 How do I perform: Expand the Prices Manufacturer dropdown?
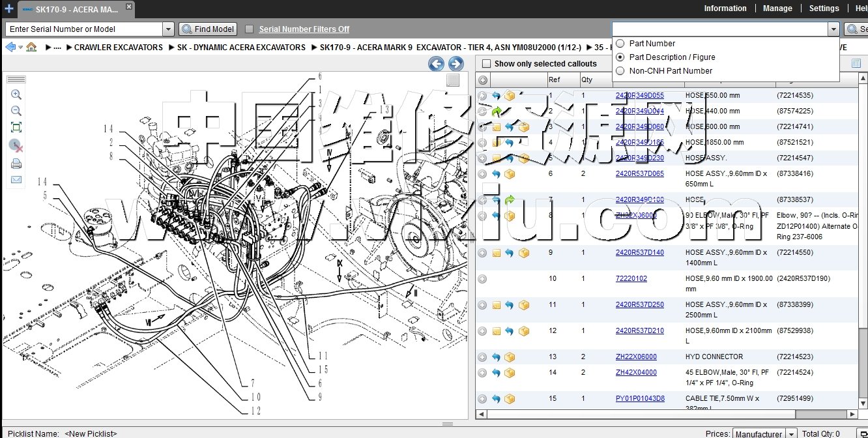point(791,433)
